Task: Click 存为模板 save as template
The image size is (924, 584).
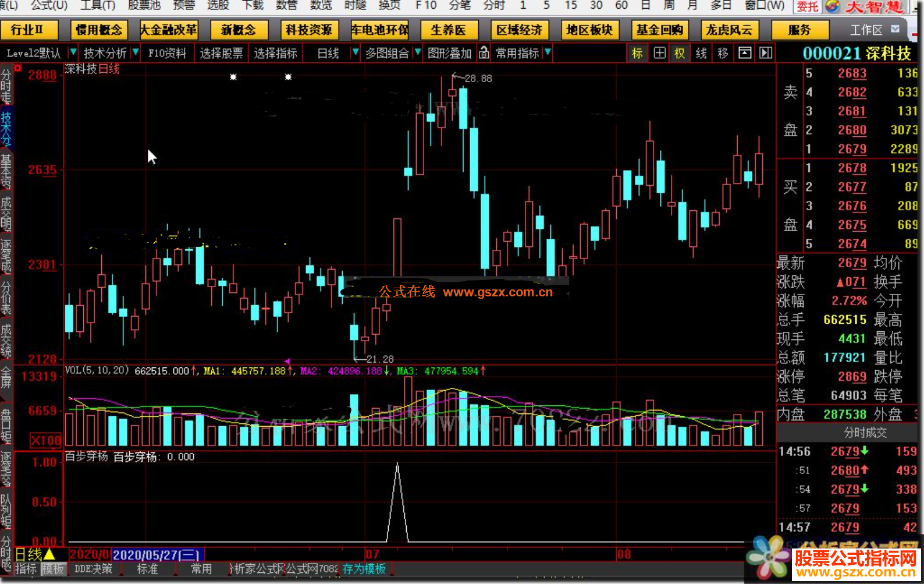Action: pos(364,569)
